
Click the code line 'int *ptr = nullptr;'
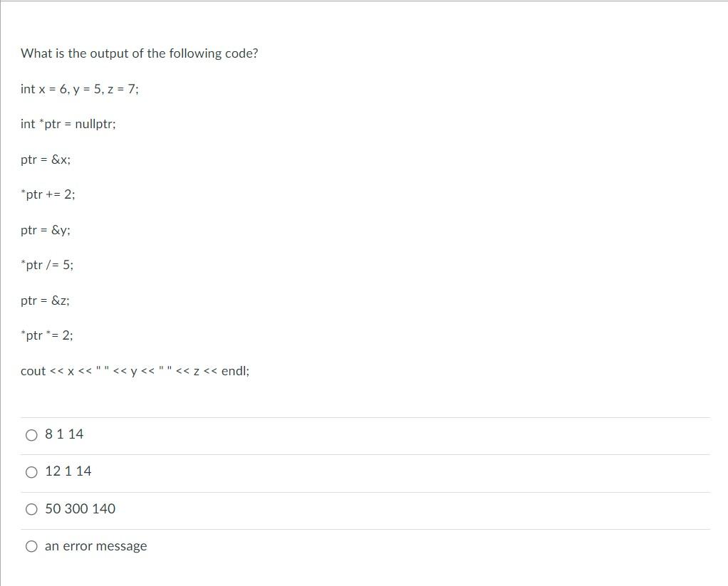point(68,124)
